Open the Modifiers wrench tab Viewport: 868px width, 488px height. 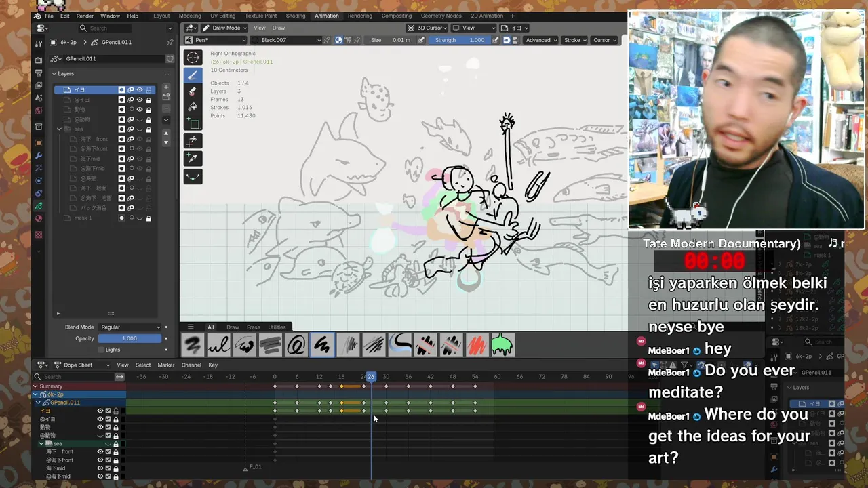pyautogui.click(x=39, y=155)
